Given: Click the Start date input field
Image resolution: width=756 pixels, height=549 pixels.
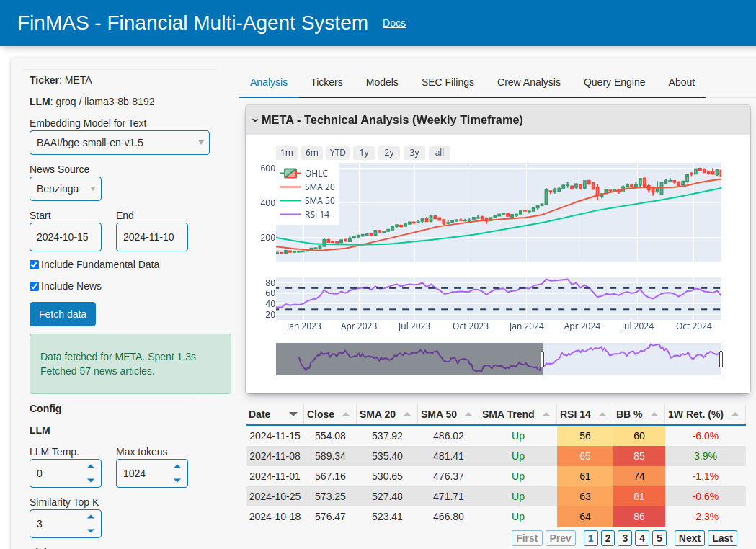Looking at the screenshot, I should click(x=66, y=236).
